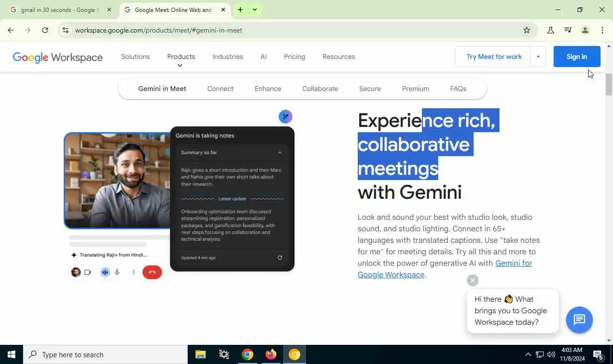Open Google Chrome from taskbar
The image size is (613, 364).
pyautogui.click(x=248, y=354)
